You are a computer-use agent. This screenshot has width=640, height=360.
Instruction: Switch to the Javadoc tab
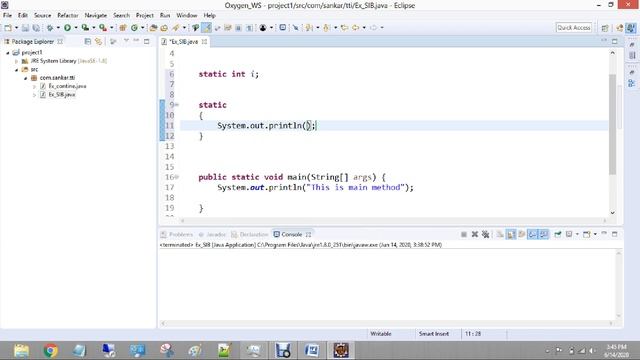(212, 235)
